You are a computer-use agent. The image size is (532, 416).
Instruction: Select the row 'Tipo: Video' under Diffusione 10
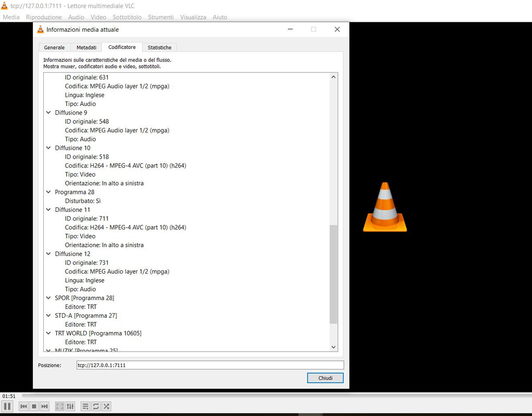click(x=80, y=174)
